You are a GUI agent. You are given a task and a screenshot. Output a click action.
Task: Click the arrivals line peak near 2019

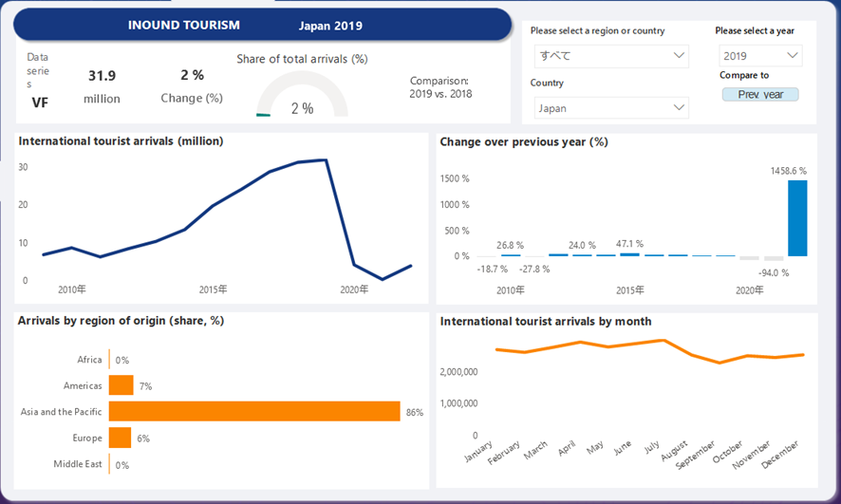[x=326, y=160]
